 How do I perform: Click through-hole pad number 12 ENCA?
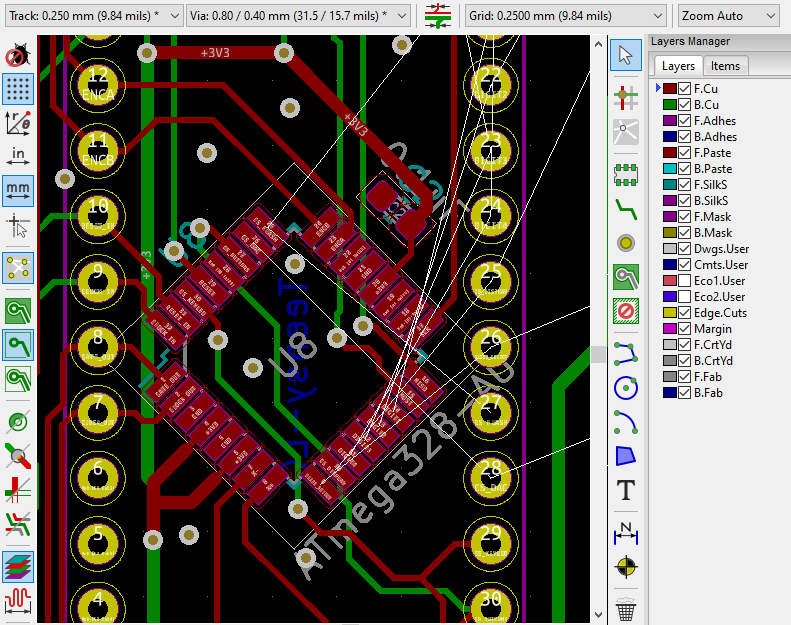(98, 84)
